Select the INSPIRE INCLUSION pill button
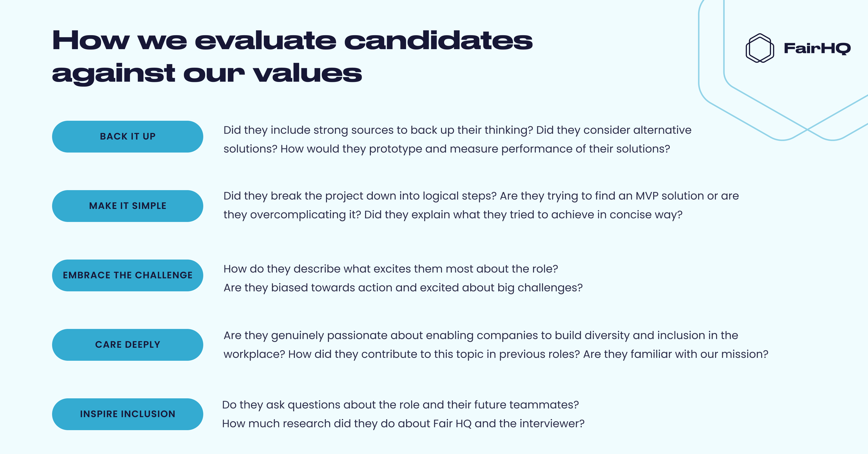 [x=128, y=414]
